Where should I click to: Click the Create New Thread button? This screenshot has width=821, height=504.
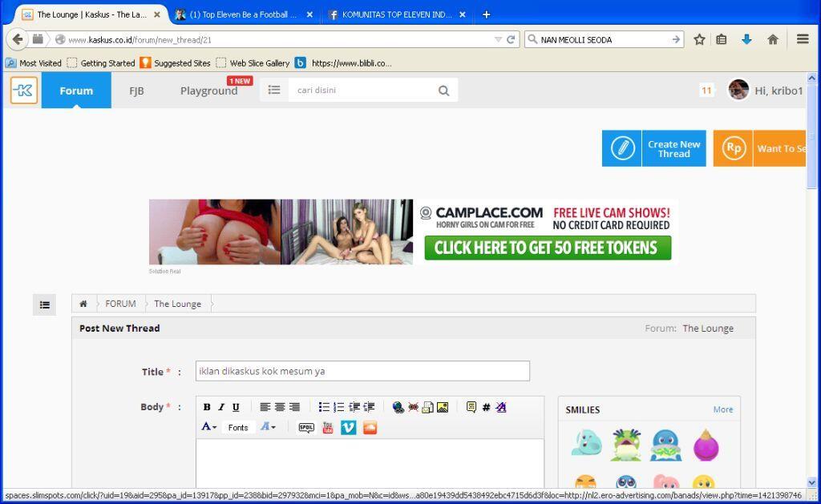653,148
